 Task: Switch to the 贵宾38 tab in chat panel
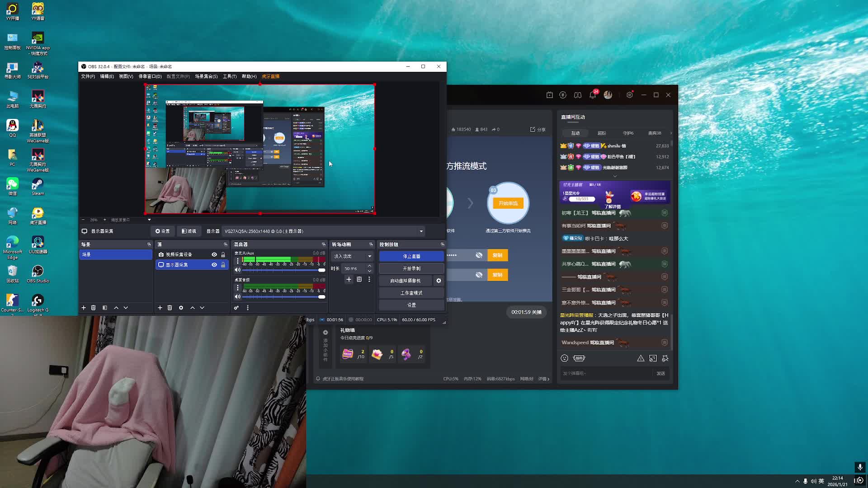click(x=654, y=133)
